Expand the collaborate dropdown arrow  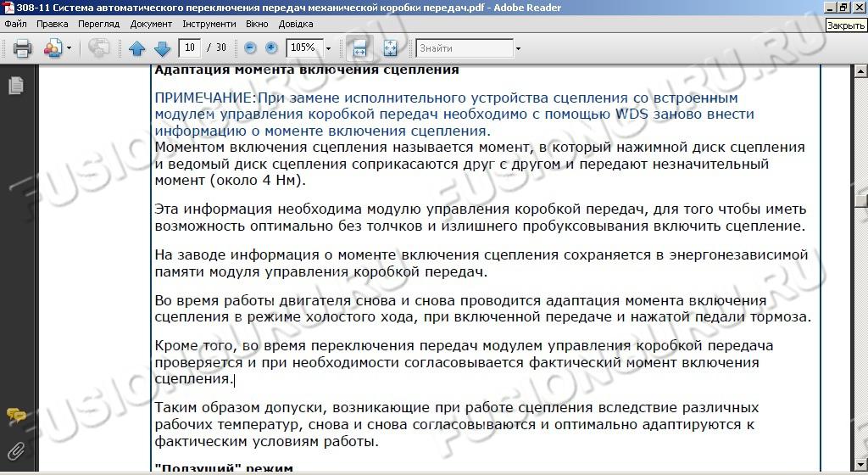(69, 48)
